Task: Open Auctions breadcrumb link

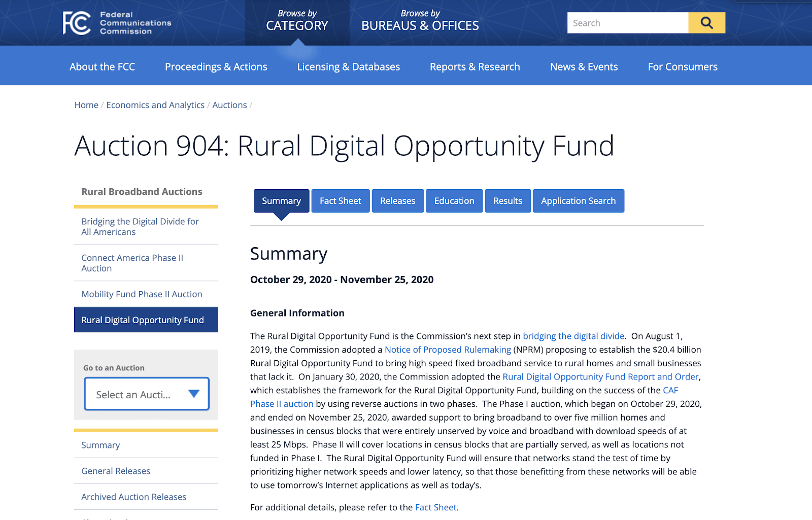Action: [229, 105]
